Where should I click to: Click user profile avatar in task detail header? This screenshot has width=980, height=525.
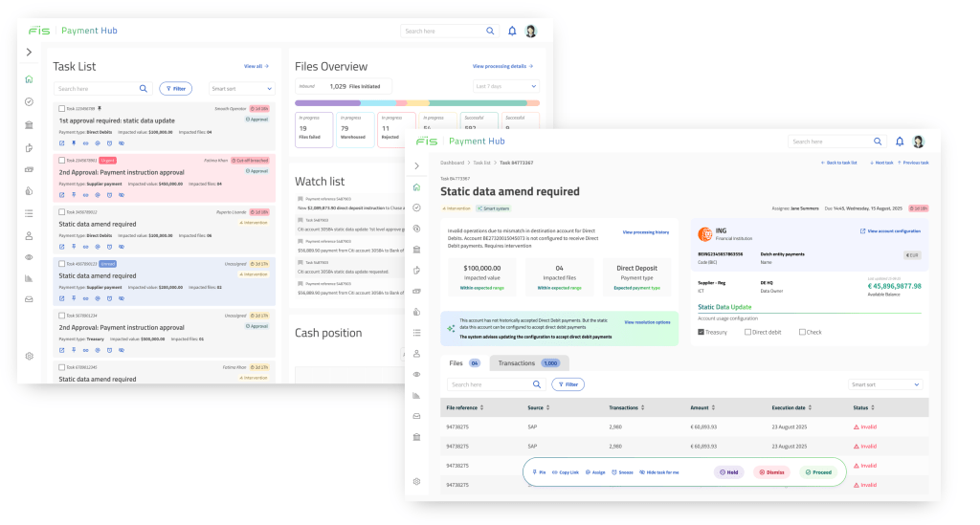[x=918, y=142]
